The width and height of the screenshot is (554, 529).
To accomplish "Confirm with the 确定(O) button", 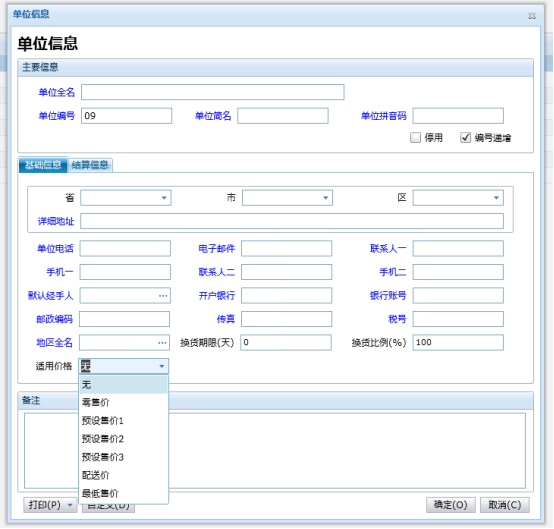I will pyautogui.click(x=450, y=505).
